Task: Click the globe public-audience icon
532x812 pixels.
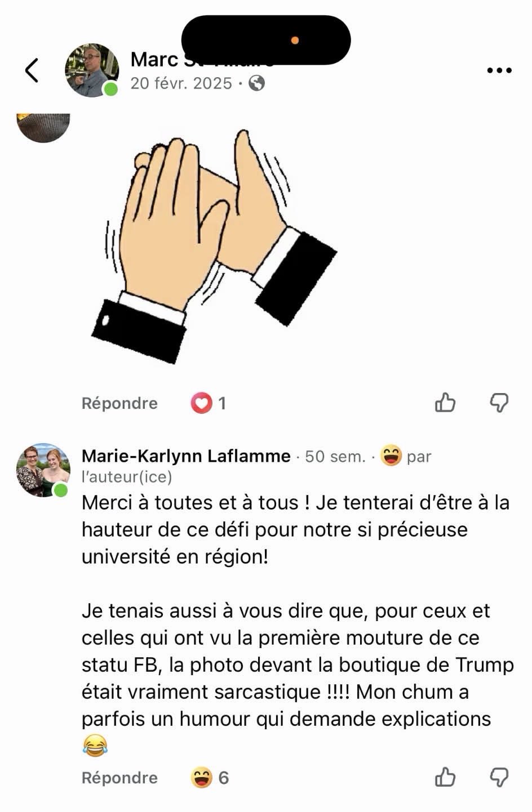Action: [257, 83]
